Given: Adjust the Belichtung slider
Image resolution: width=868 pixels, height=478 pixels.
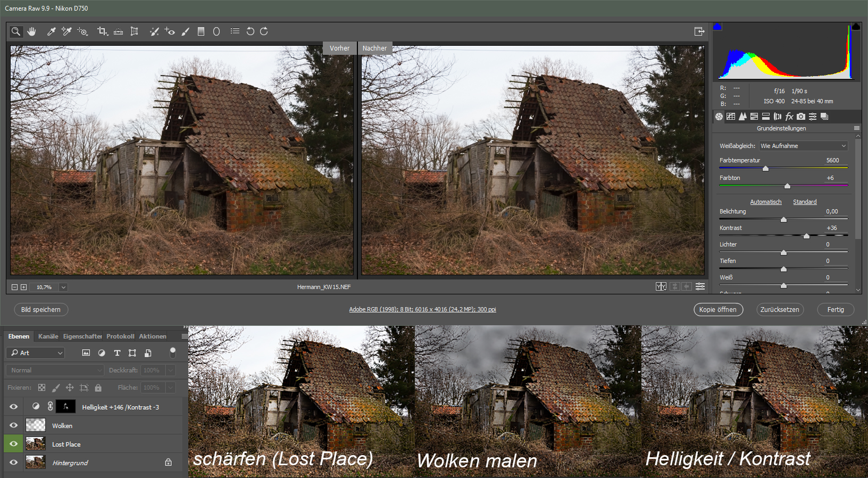Looking at the screenshot, I should 783,219.
